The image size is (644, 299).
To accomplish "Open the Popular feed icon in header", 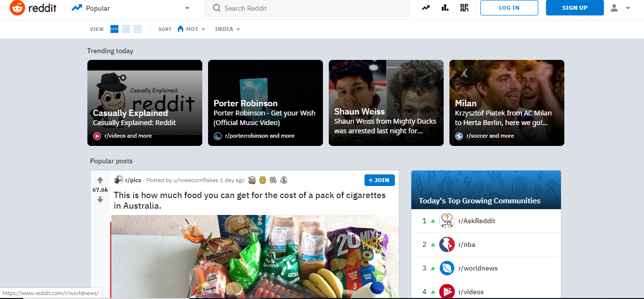I will coord(425,8).
